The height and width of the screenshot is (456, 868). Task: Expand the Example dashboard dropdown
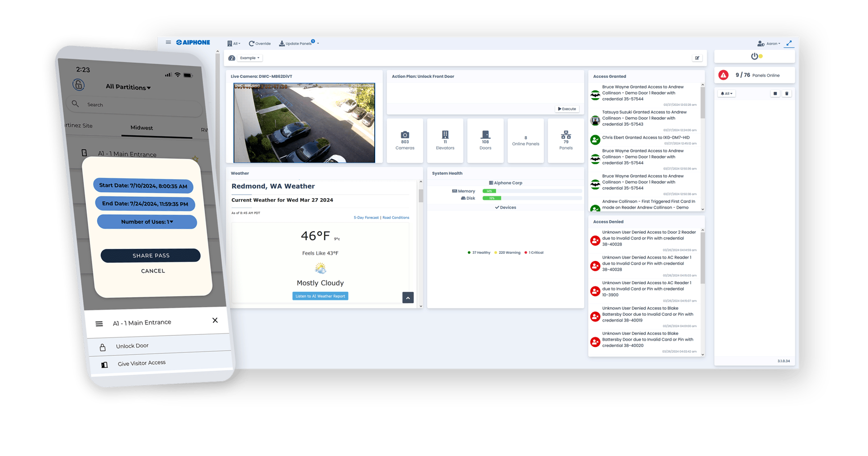click(250, 58)
